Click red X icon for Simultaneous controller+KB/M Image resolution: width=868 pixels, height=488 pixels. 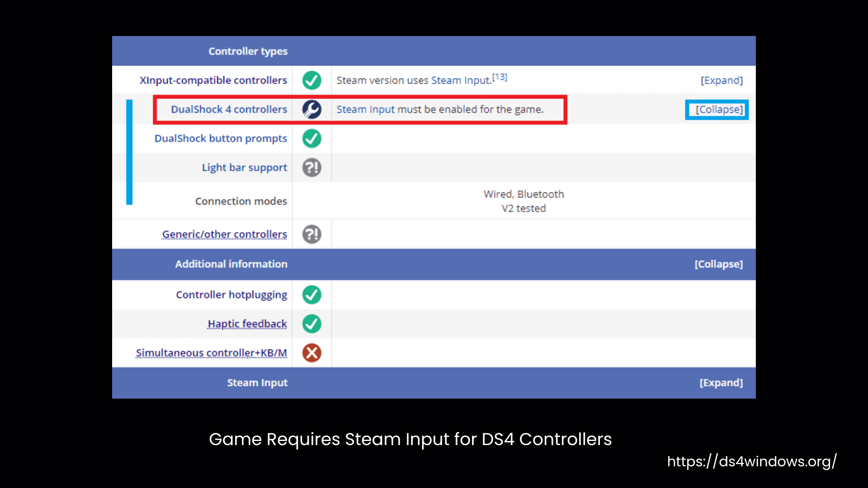(x=311, y=353)
